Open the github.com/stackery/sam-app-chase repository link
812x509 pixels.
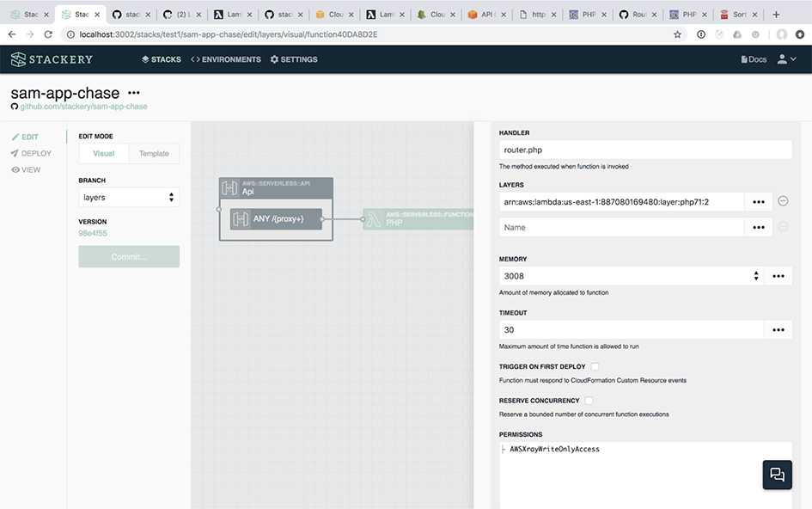tap(83, 107)
